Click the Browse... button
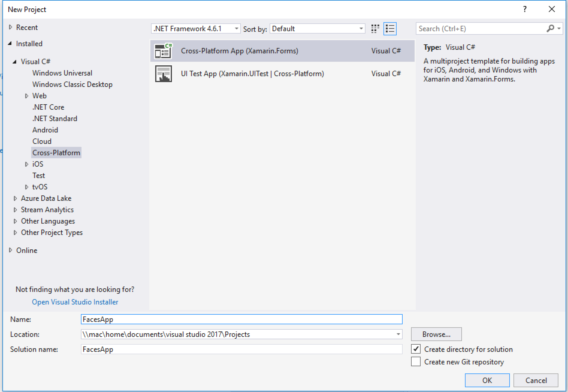The width and height of the screenshot is (568, 392). (x=436, y=334)
